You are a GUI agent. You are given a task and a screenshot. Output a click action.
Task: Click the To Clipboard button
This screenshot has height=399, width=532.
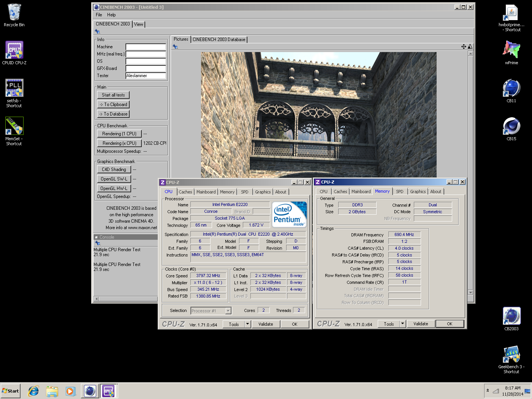(x=113, y=104)
